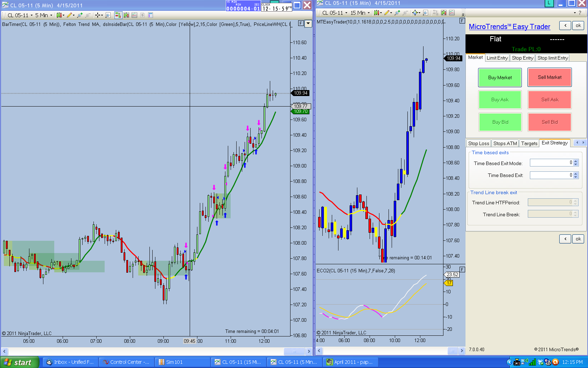
Task: Click the F button on 15 Min price panel
Action: [462, 21]
